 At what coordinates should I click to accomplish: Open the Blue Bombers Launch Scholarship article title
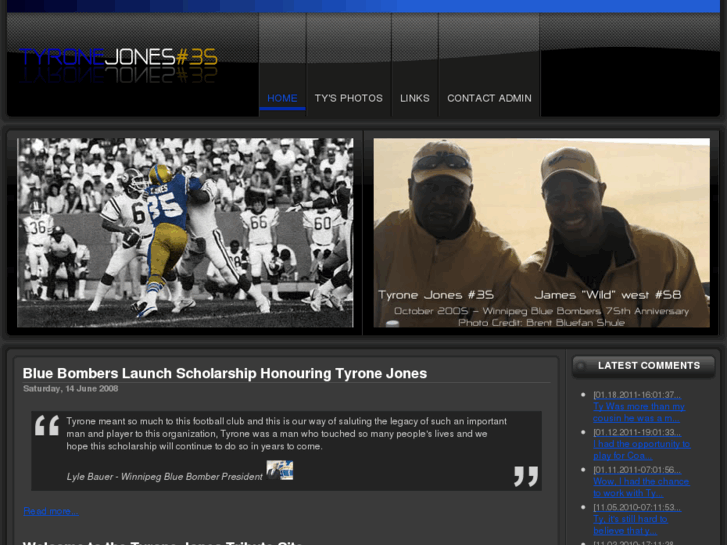[x=225, y=373]
